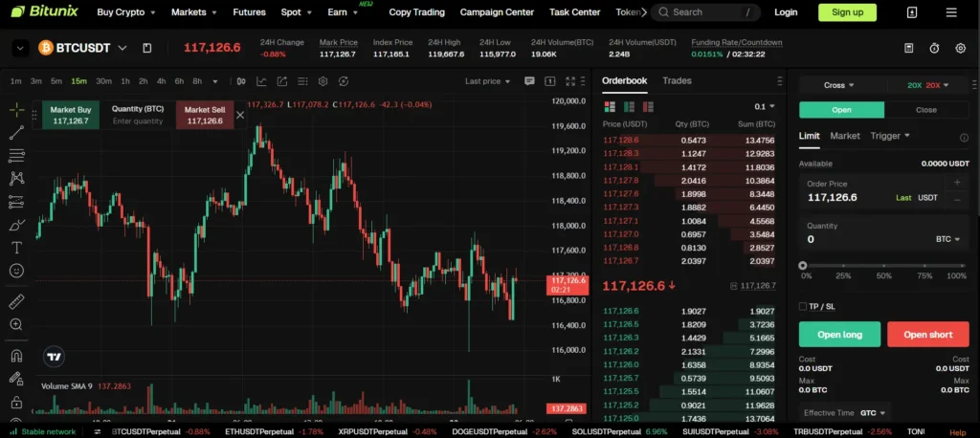Screen dimensions: 980x438
Task: Click the Open short button
Action: point(927,335)
